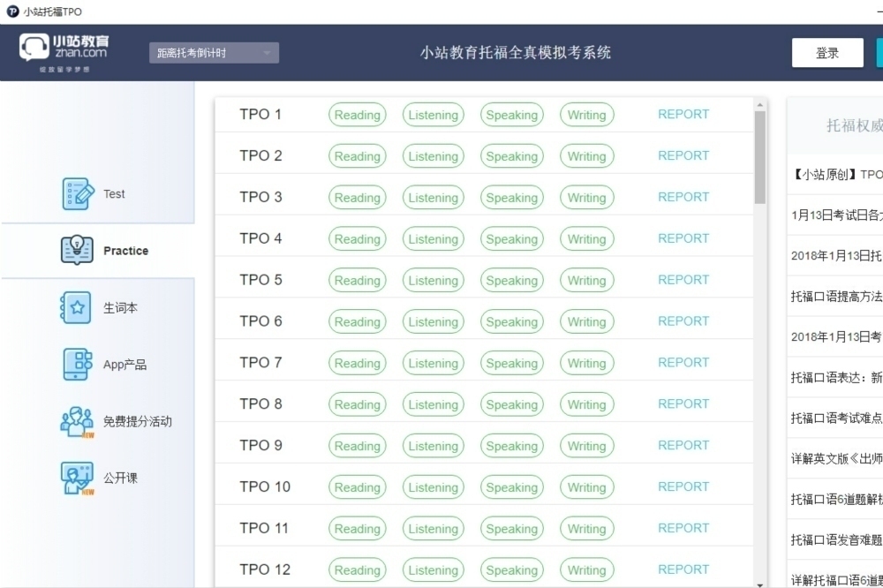883x588 pixels.
Task: Open the TPO 6 REPORT link
Action: [x=683, y=321]
